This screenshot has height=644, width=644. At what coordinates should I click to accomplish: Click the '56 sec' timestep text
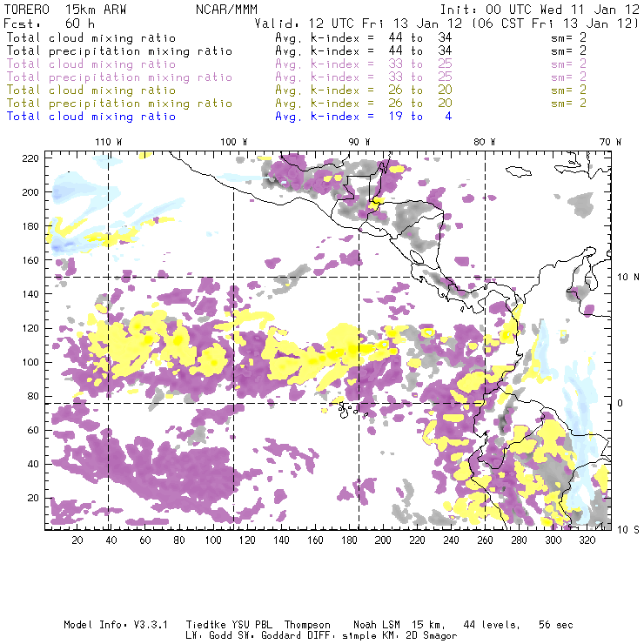click(x=556, y=625)
